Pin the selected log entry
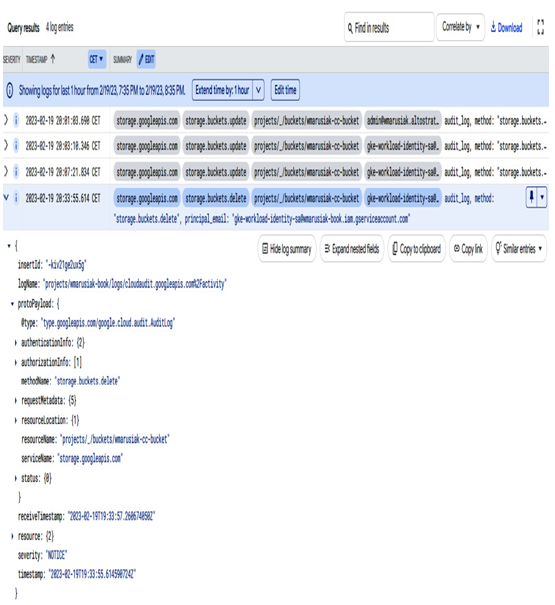This screenshot has height=605, width=555. [x=531, y=198]
